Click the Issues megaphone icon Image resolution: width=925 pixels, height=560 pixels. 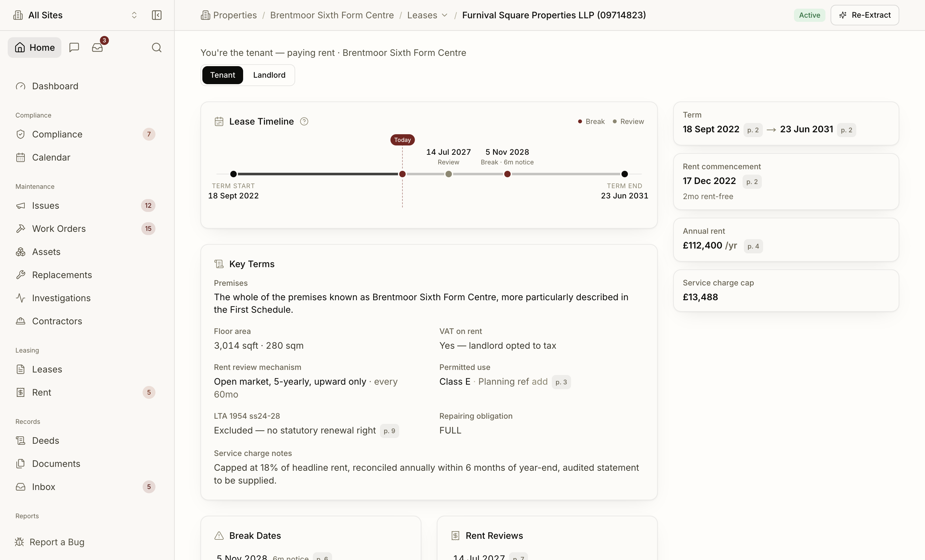pos(21,205)
